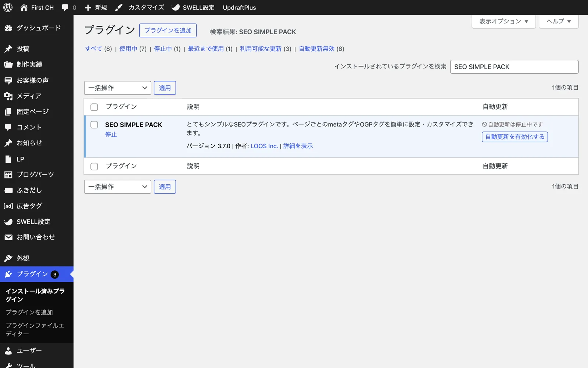The width and height of the screenshot is (588, 368).
Task: Click the プラグインを追加 button
Action: click(x=168, y=30)
